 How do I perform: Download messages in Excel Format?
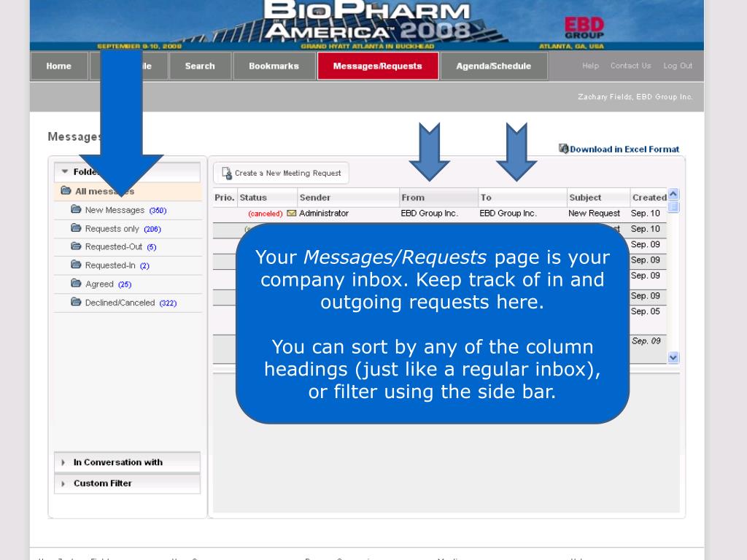pos(624,149)
